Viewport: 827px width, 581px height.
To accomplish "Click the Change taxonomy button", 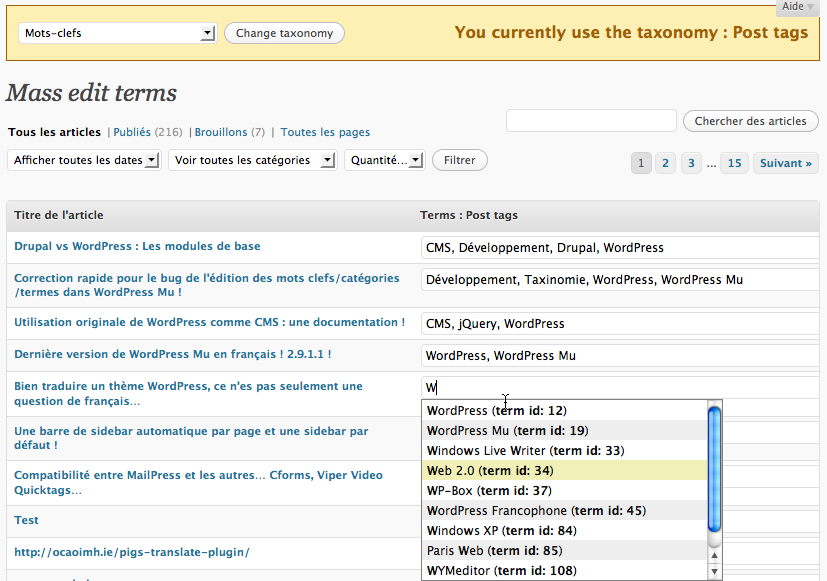I will coord(284,33).
